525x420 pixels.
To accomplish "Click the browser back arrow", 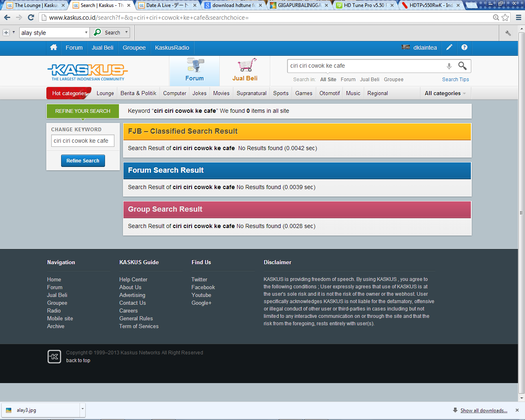I will 7,18.
